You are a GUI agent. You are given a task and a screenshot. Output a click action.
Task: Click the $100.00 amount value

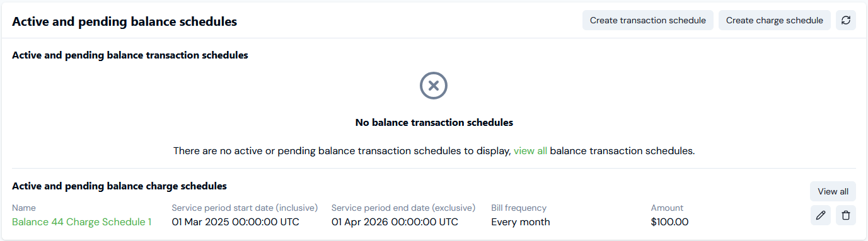click(669, 221)
